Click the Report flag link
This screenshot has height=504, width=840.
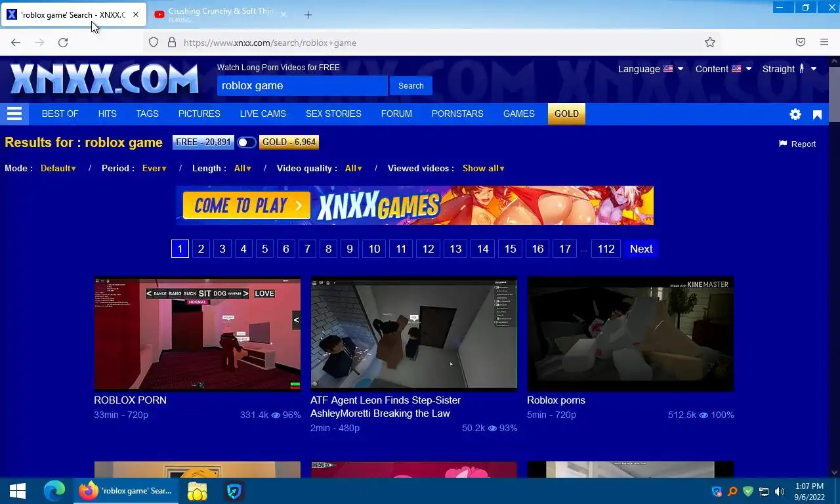pyautogui.click(x=797, y=144)
